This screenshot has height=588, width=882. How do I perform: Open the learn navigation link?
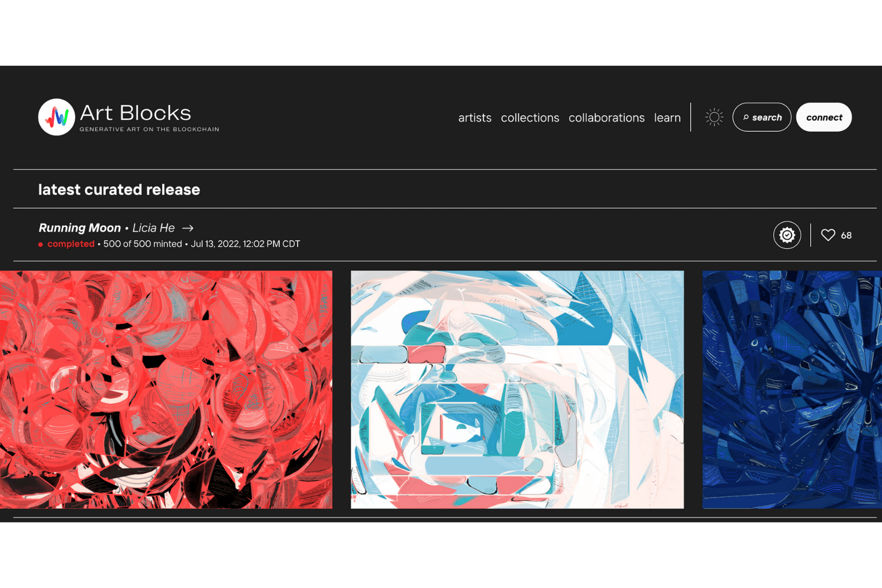point(667,118)
